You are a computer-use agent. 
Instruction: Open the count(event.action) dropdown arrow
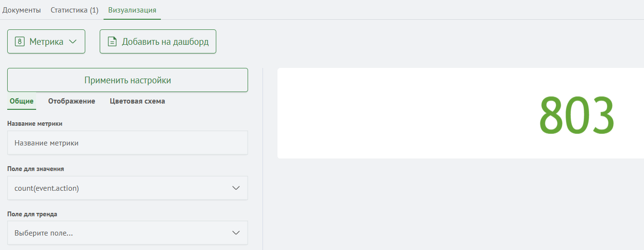[x=236, y=188]
